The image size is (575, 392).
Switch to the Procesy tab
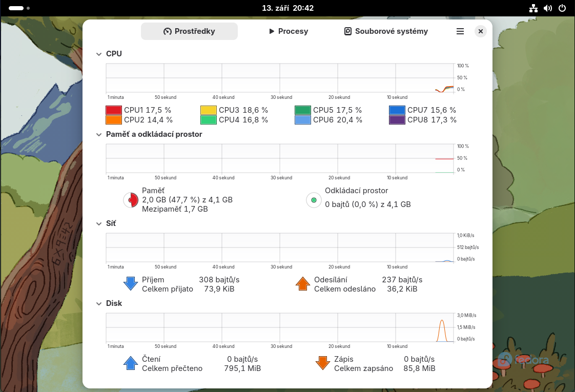[289, 32]
